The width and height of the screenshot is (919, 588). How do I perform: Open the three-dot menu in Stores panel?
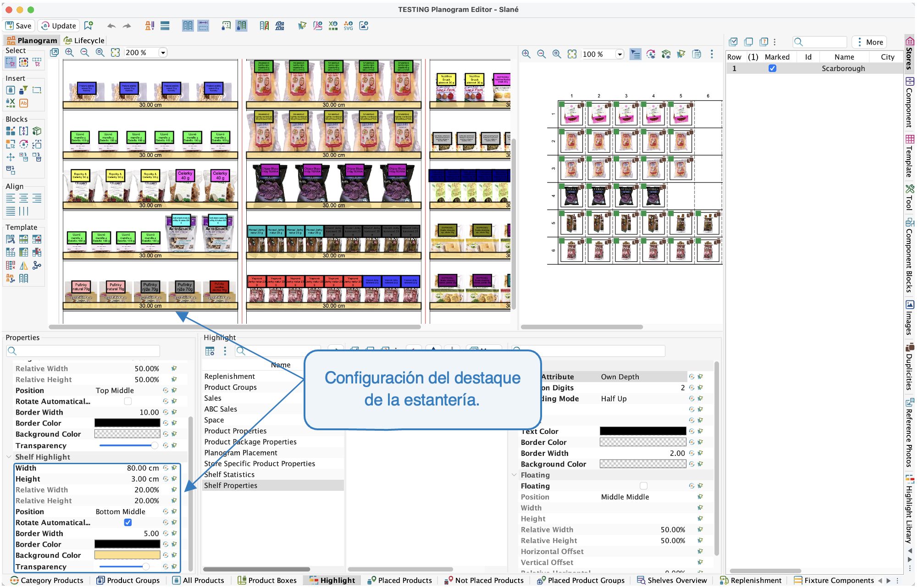(775, 42)
